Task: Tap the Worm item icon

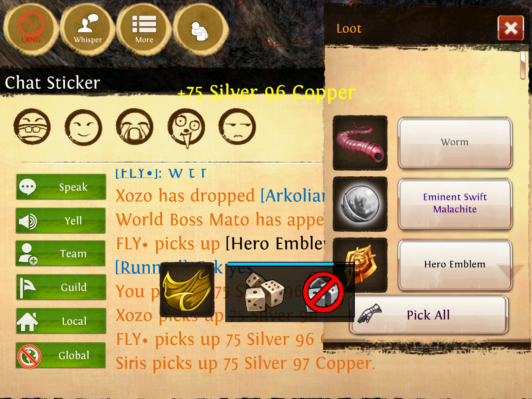Action: tap(360, 143)
